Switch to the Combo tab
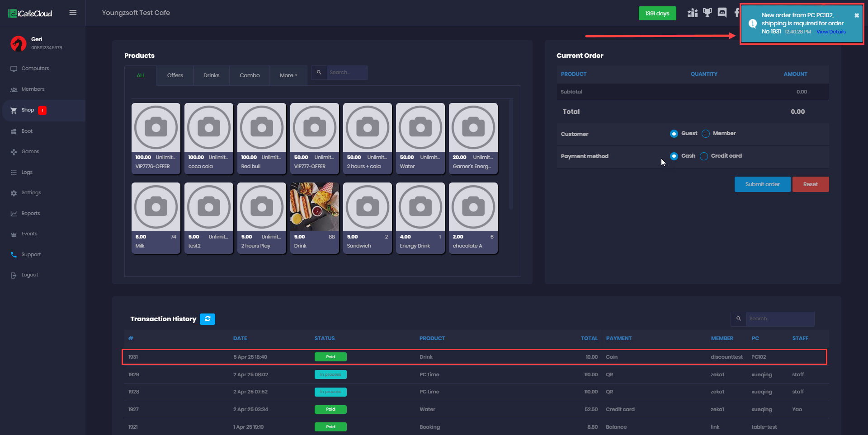The width and height of the screenshot is (868, 435). (x=250, y=75)
